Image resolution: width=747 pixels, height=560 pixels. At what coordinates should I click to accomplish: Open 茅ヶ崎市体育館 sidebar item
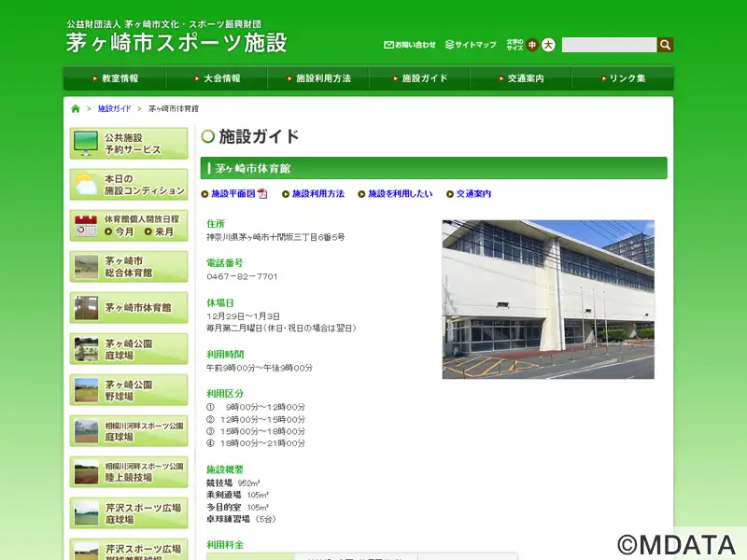[129, 308]
